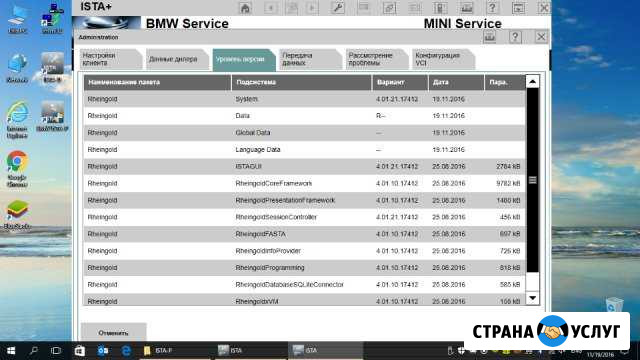
Task: Open Microsoft Store from the taskbar
Action: (80, 351)
